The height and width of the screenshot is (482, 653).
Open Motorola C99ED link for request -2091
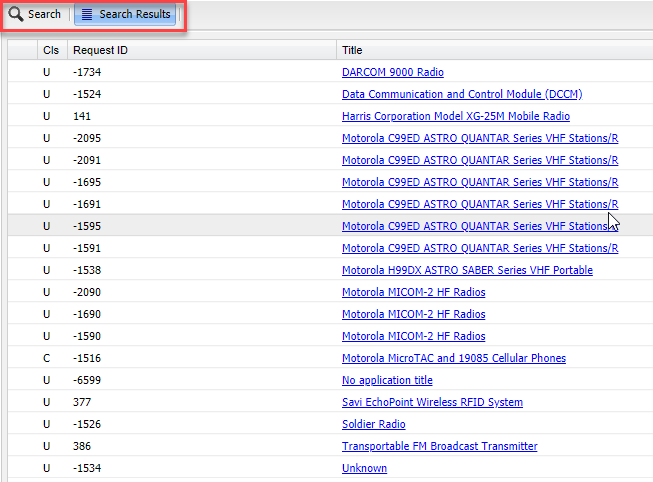pyautogui.click(x=480, y=160)
